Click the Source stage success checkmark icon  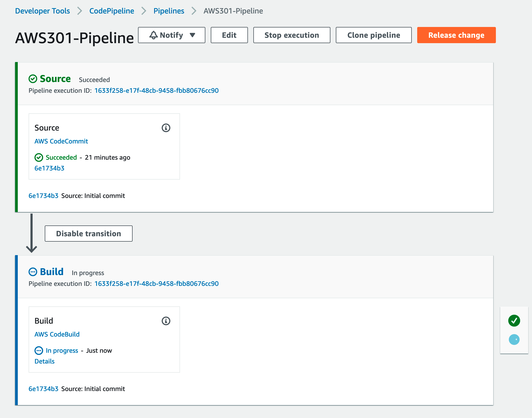pyautogui.click(x=33, y=79)
